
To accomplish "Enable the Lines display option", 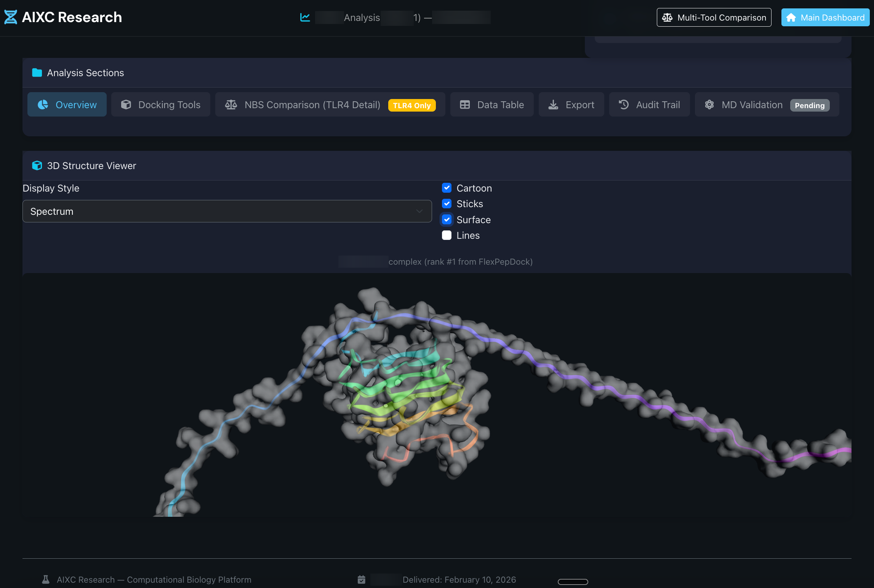I will point(447,235).
